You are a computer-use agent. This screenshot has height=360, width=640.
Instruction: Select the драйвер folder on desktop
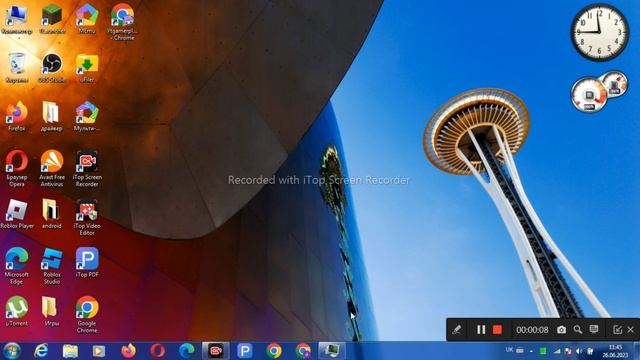(51, 117)
